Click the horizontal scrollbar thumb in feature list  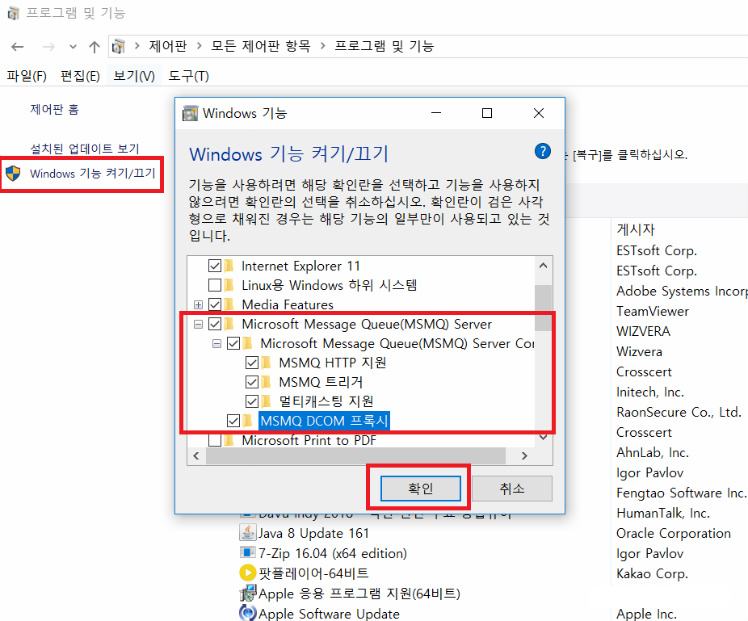356,455
